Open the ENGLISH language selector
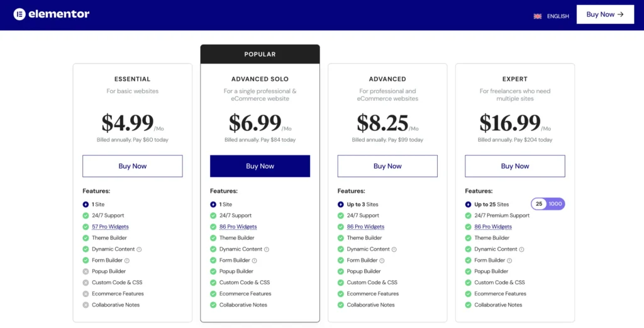The height and width of the screenshot is (328, 644). 558,16
